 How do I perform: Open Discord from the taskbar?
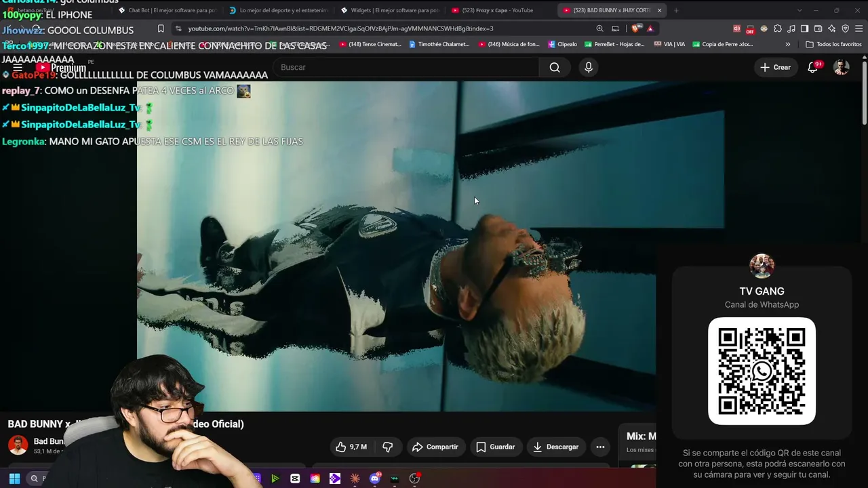[375, 479]
